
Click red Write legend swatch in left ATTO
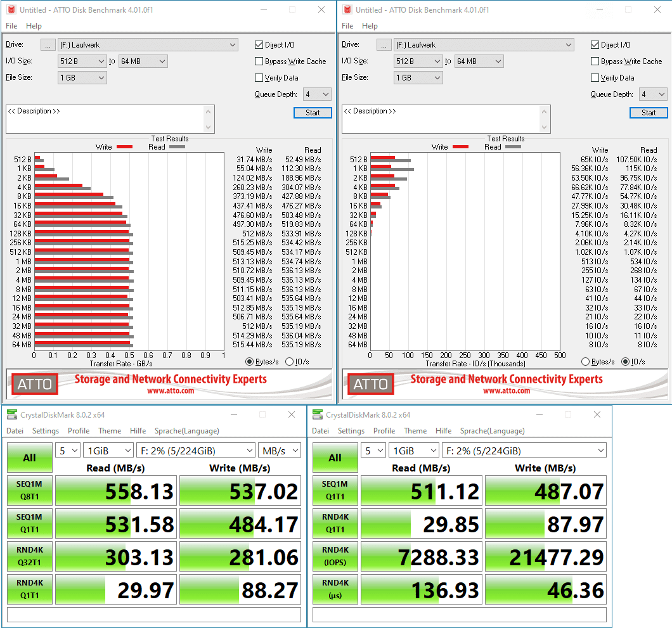pos(125,147)
